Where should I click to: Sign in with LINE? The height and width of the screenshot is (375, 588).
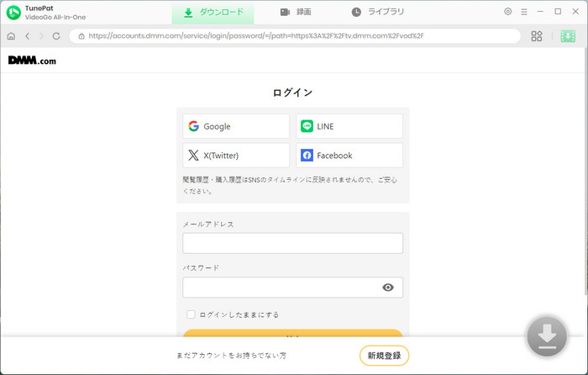click(349, 126)
